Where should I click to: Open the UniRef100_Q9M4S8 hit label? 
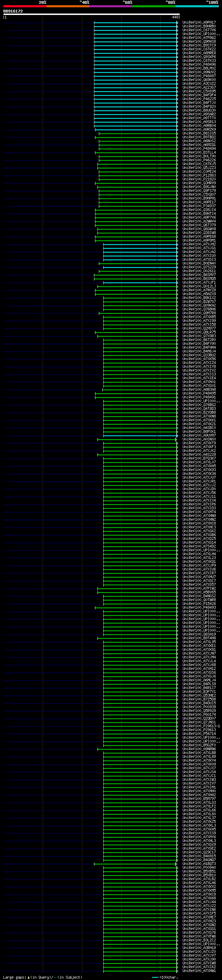[x=199, y=41]
